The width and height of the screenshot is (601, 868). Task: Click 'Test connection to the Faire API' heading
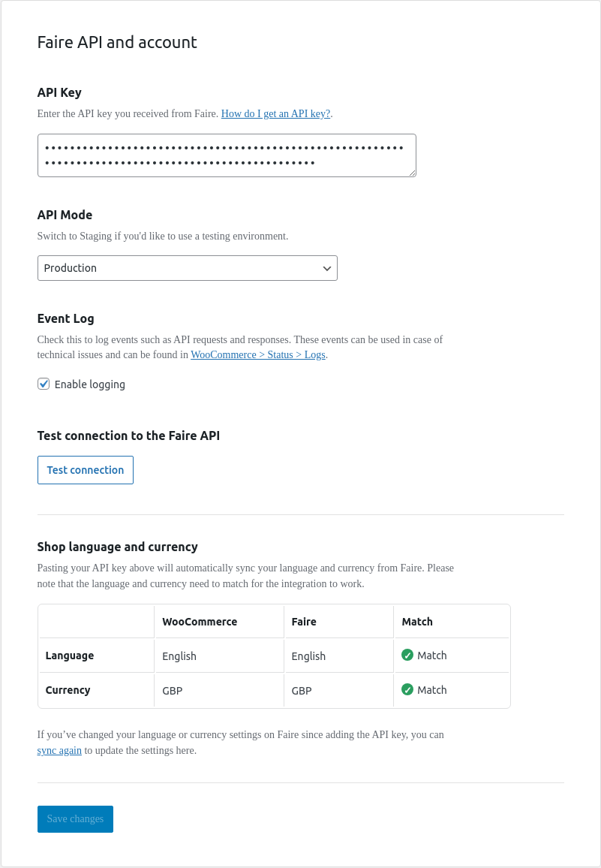128,436
